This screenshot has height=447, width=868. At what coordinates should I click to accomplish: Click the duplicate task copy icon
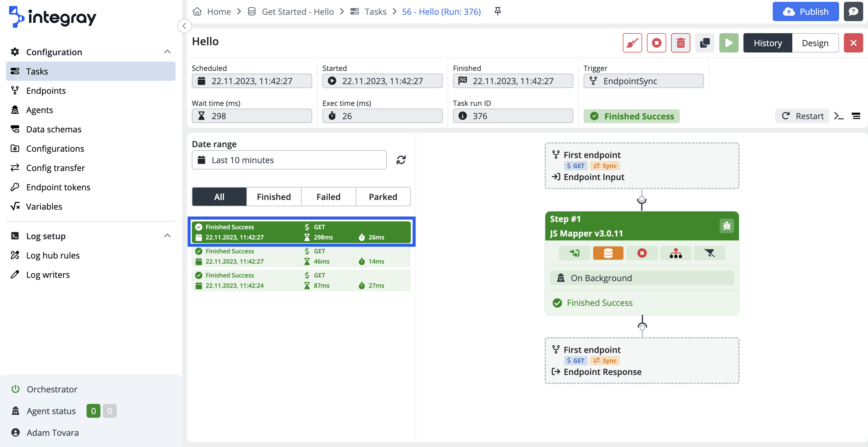pos(705,43)
